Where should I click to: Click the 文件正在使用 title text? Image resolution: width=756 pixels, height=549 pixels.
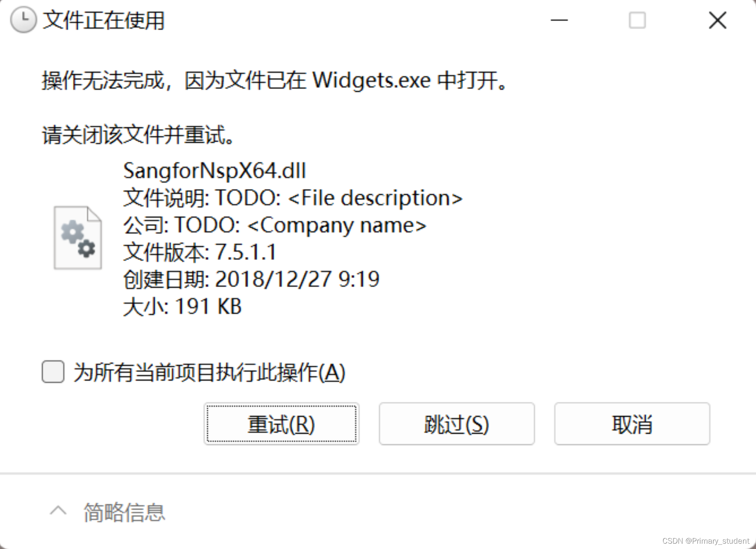click(x=104, y=20)
